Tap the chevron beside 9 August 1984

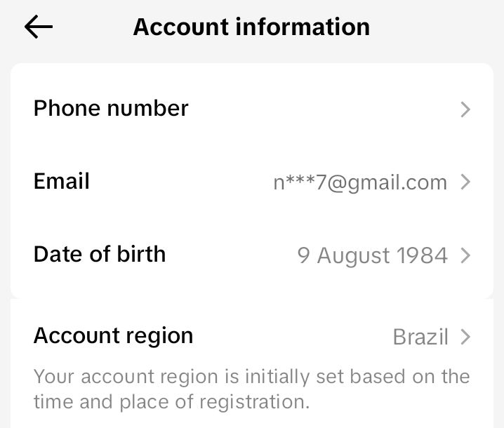point(465,255)
